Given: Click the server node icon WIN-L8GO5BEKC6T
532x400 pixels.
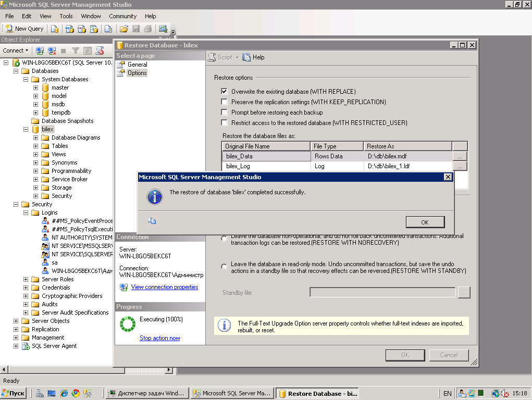Looking at the screenshot, I should [16, 63].
